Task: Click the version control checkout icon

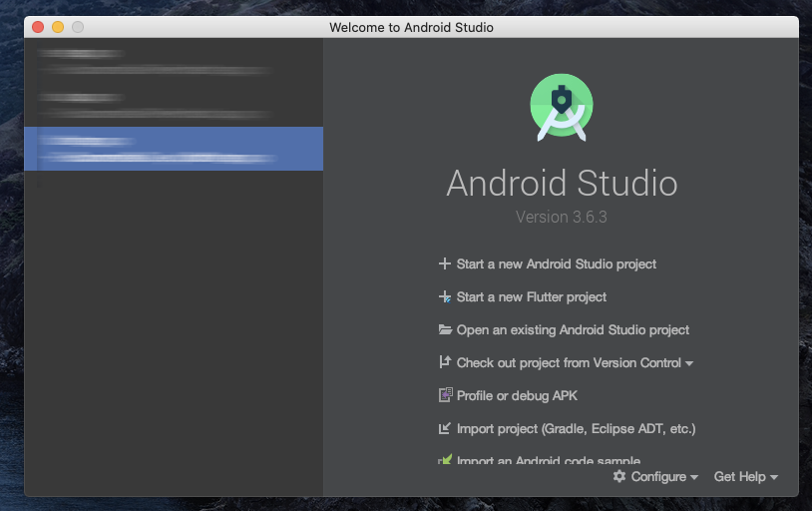Action: pyautogui.click(x=445, y=361)
